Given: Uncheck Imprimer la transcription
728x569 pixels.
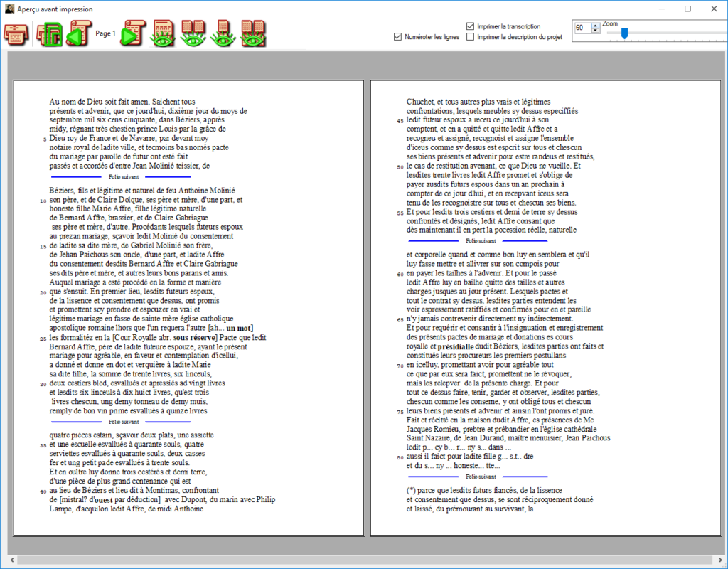Looking at the screenshot, I should coord(471,26).
